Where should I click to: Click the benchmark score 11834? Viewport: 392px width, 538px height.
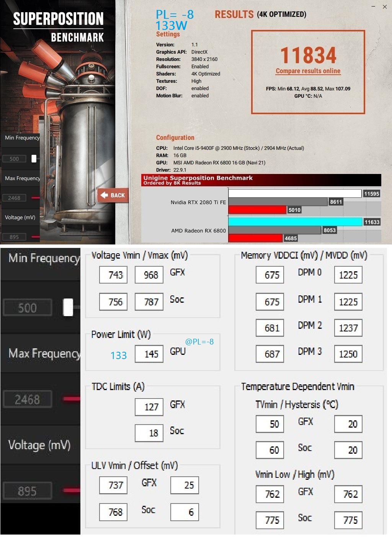click(308, 55)
